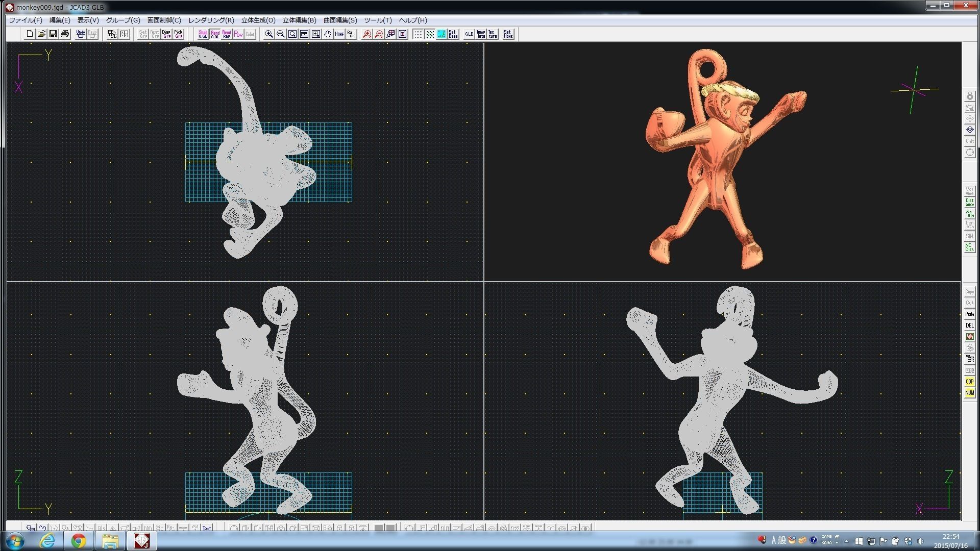
Task: Toggle the grid points snap display
Action: click(430, 34)
